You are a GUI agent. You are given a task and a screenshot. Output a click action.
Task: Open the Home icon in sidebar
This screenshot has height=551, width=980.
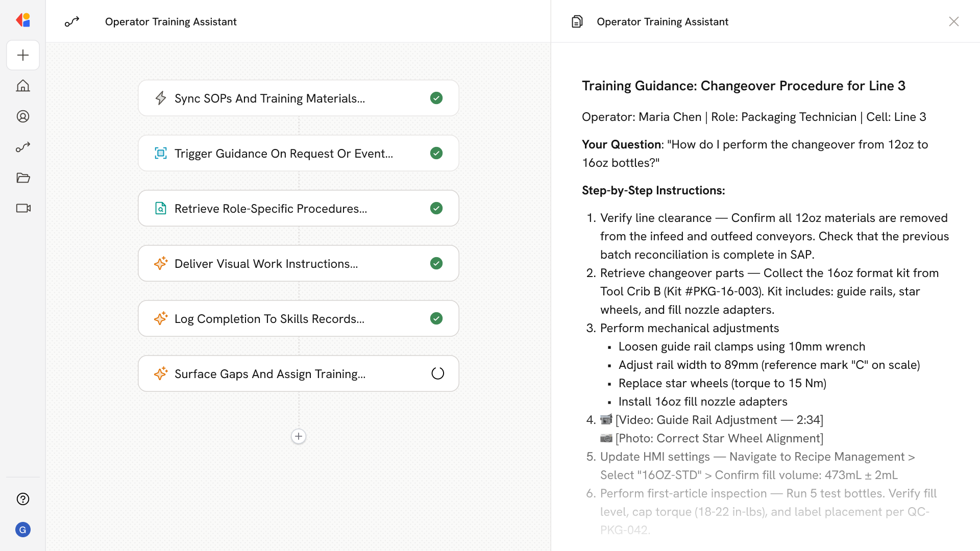[x=23, y=86]
